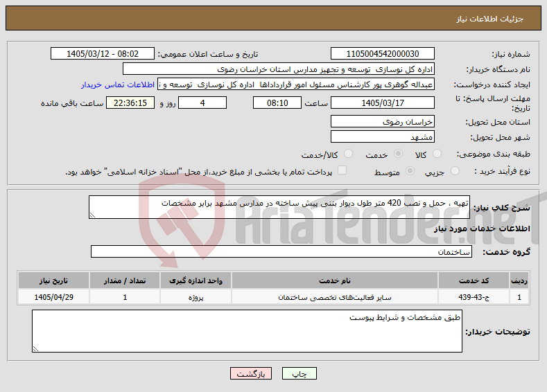Click the اطلاعات خدمات مورد نیاز heading
This screenshot has width=547, height=392.
coord(482,229)
